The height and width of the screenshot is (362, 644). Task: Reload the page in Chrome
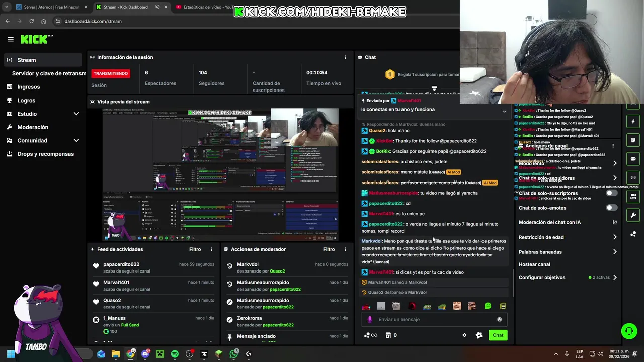31,21
